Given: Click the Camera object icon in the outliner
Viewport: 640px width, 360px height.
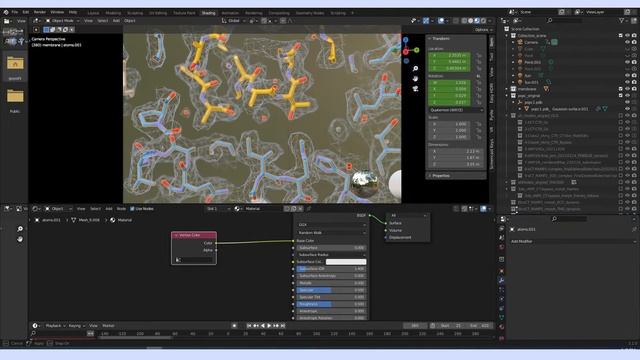Looking at the screenshot, I should [x=520, y=42].
